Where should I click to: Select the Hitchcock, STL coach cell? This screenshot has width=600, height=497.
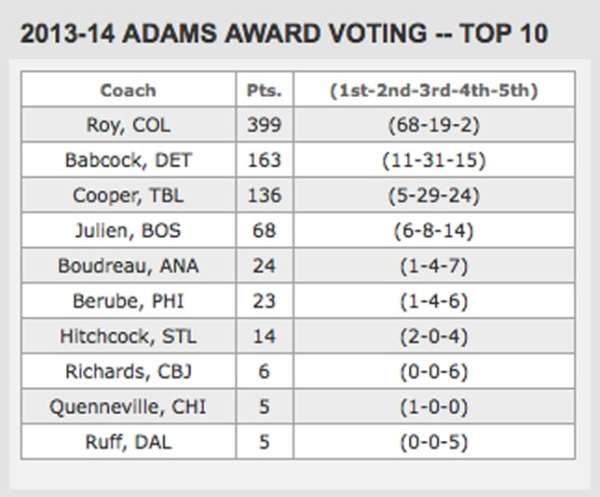128,337
